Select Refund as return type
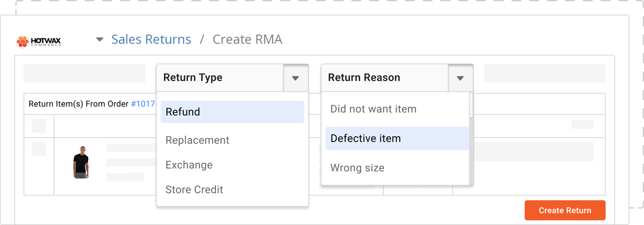Image resolution: width=644 pixels, height=225 pixels. [x=232, y=112]
